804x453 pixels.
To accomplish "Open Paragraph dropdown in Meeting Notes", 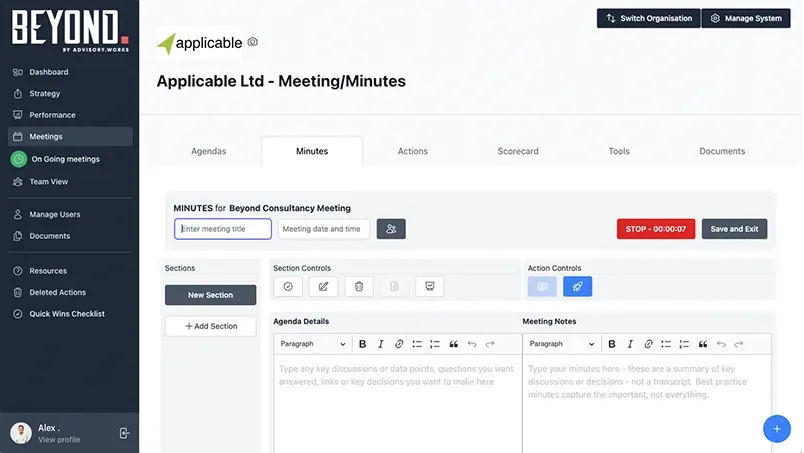I will coord(562,344).
